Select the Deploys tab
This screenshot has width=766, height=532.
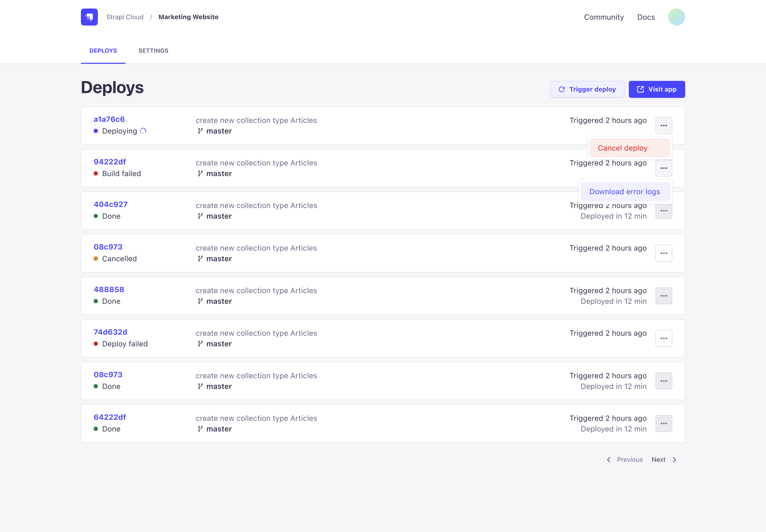(x=103, y=51)
